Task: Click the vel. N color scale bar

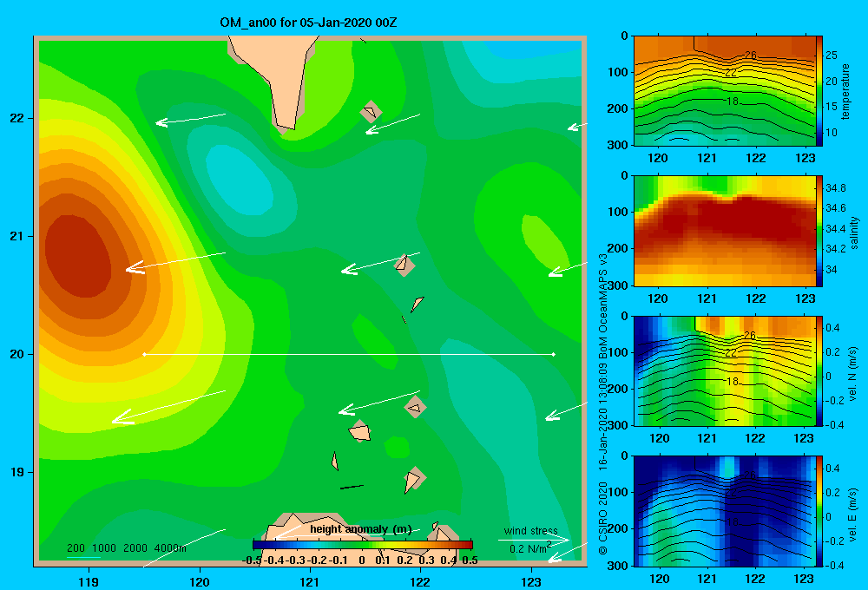Action: coord(819,370)
